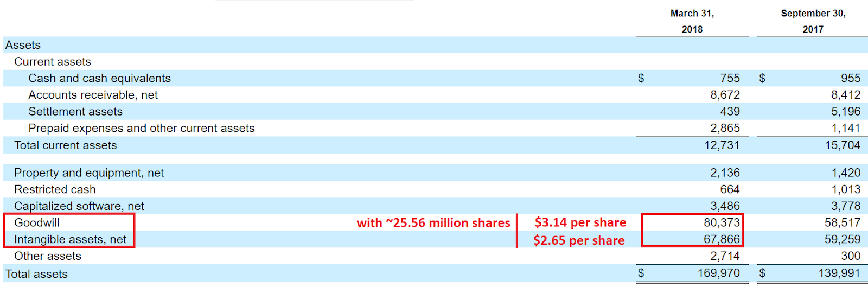Select cash value 755 for March 2018
Image resolution: width=868 pixels, height=287 pixels.
coord(730,78)
